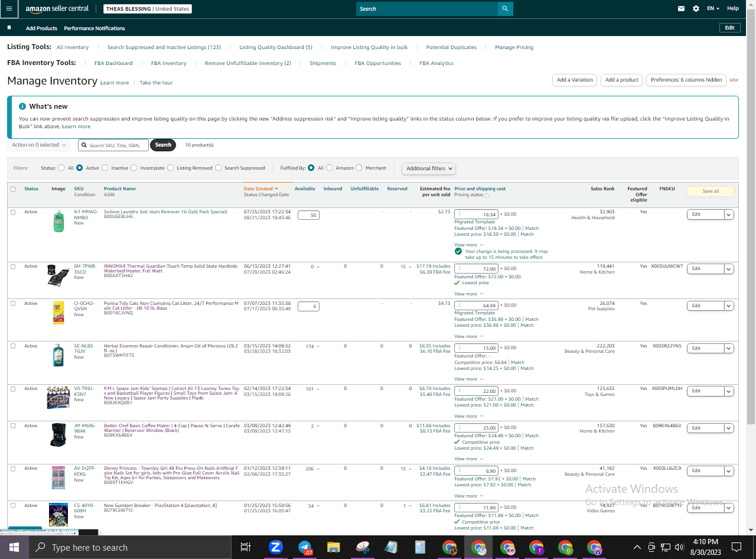Image resolution: width=756 pixels, height=559 pixels.
Task: Open the All Inventory listing tool tab
Action: pyautogui.click(x=73, y=47)
